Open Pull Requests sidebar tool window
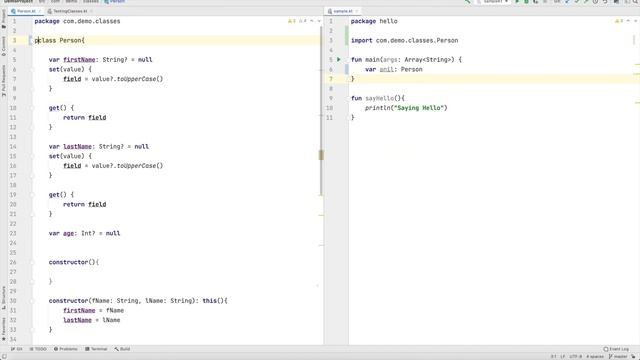 coord(4,81)
